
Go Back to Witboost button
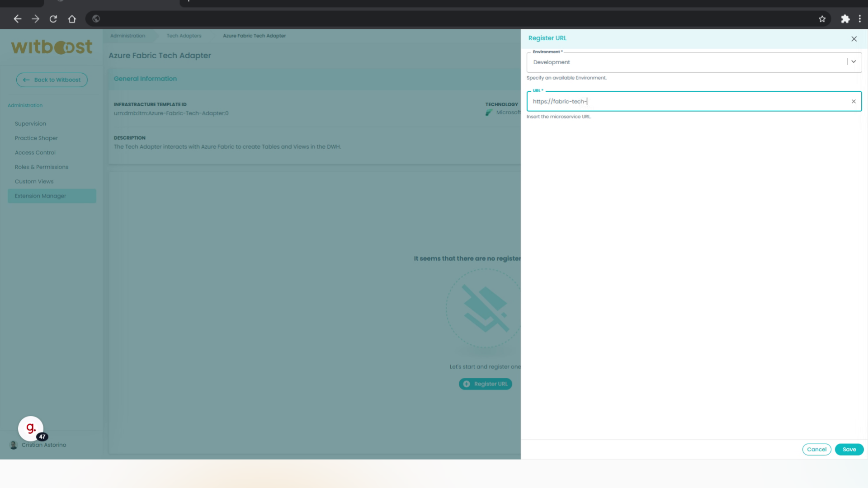[52, 80]
